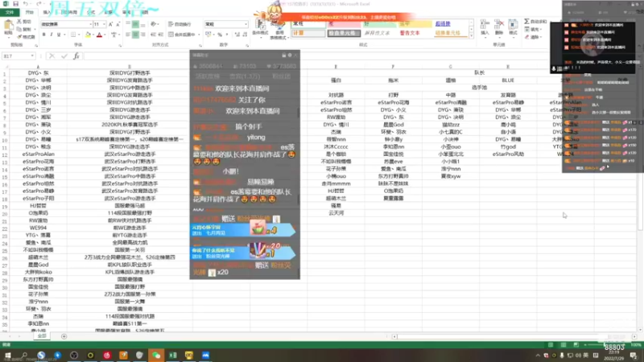Screen dimensions: 644x362
Task: Click the formula bar cancel X icon
Action: tap(52, 56)
